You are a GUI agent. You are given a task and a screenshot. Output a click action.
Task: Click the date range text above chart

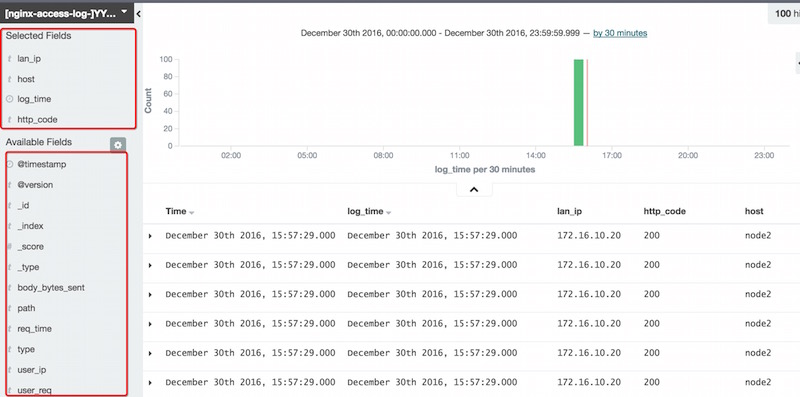point(440,33)
